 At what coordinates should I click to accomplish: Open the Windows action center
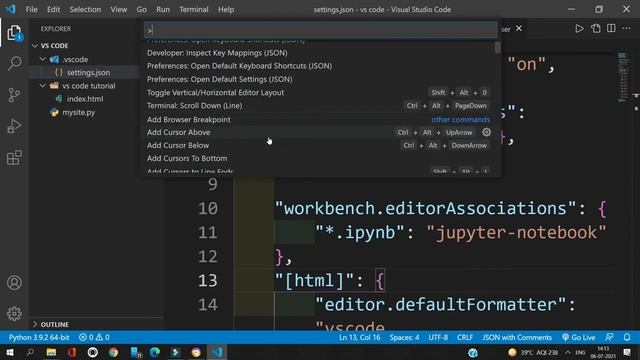pyautogui.click(x=627, y=352)
